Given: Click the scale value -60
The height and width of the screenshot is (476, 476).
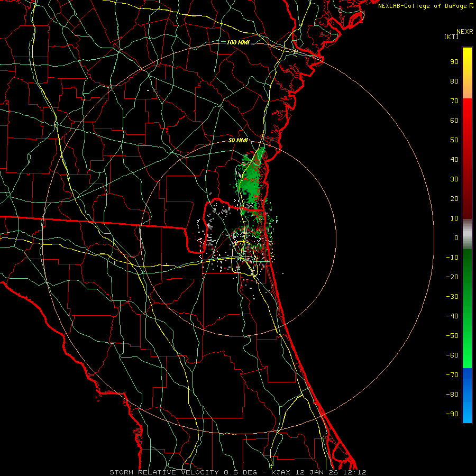Looking at the screenshot, I should pos(452,355).
